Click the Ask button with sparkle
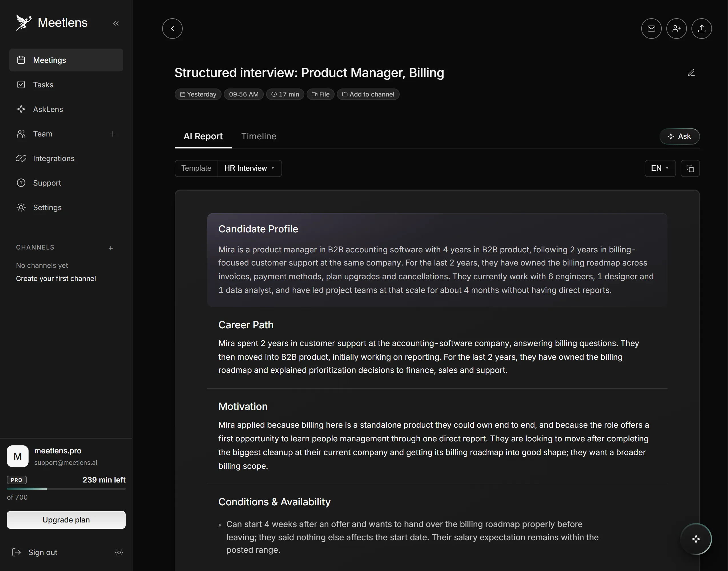This screenshot has height=571, width=728. (x=679, y=136)
